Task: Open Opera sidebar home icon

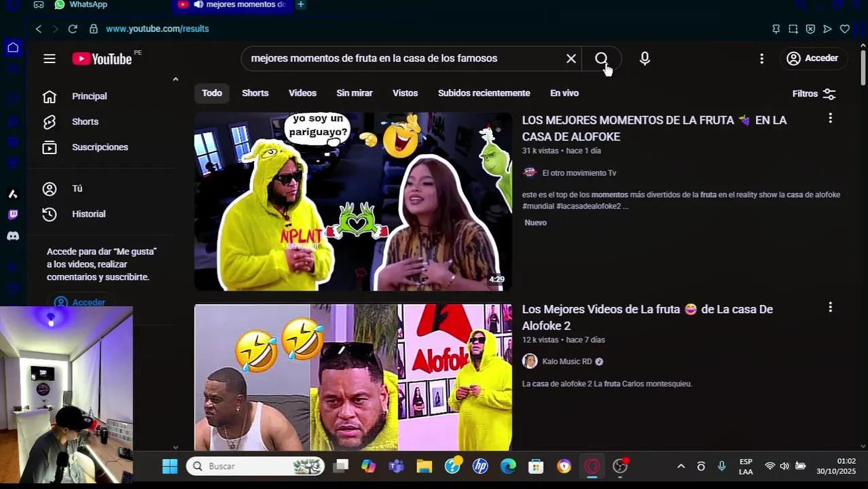Action: pos(13,48)
